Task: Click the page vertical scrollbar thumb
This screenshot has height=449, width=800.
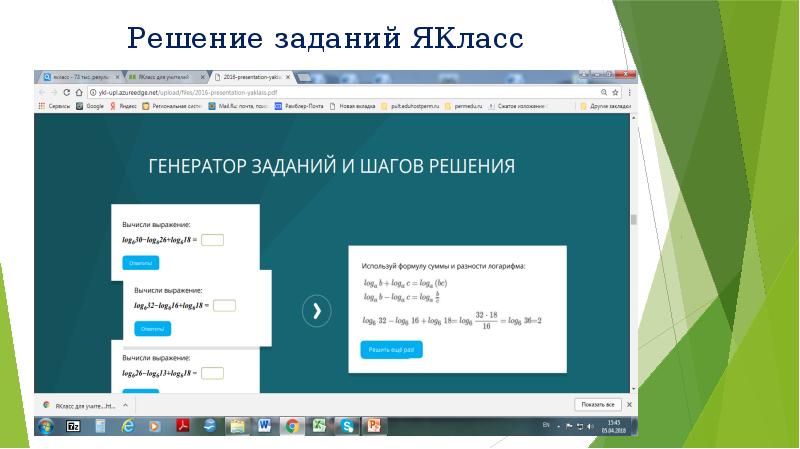Action: tap(634, 219)
